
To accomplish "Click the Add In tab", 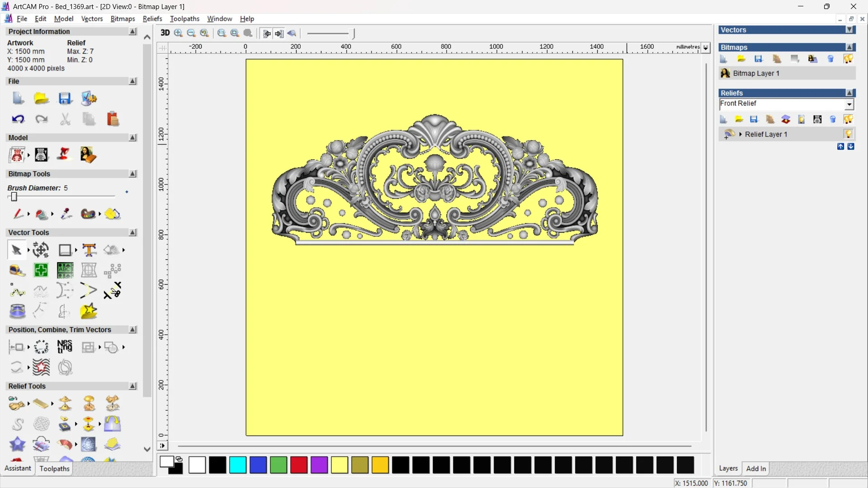I will [x=756, y=469].
